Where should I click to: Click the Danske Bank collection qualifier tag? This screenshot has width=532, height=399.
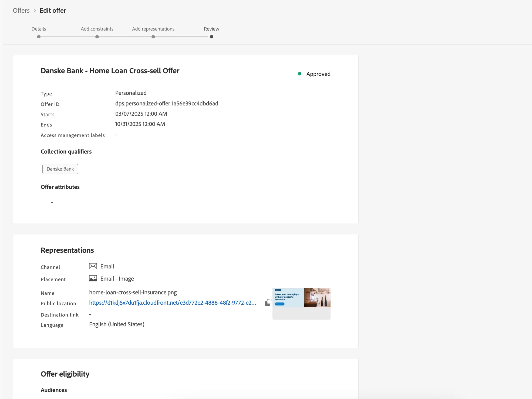[60, 169]
